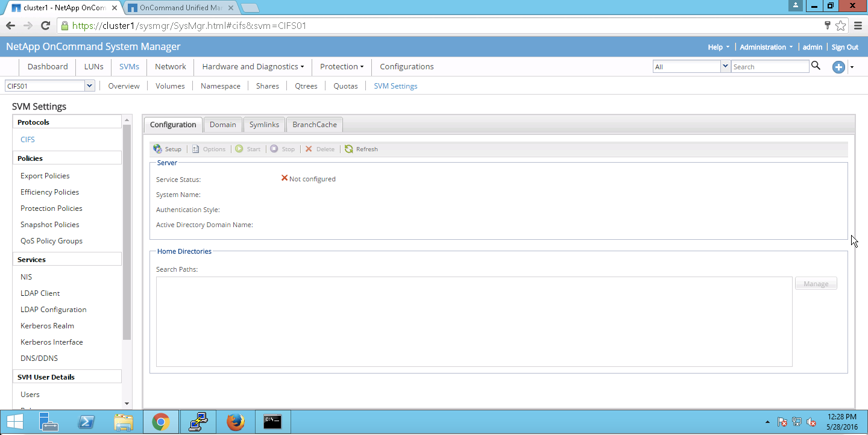Viewport: 868px width, 435px height.
Task: Open the Chrome menu icon
Action: pos(858,25)
